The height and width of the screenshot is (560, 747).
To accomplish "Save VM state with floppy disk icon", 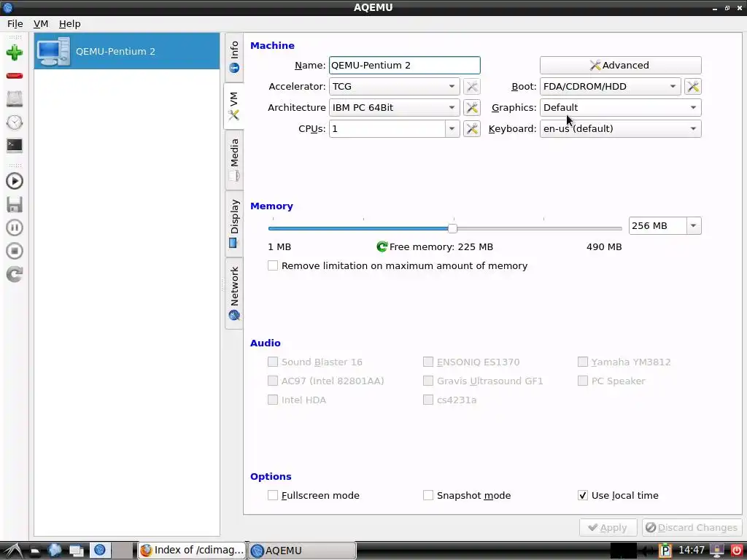I will pos(15,204).
